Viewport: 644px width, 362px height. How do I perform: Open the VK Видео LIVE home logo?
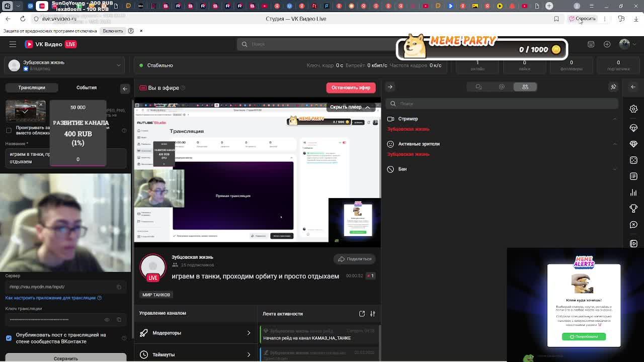click(x=50, y=44)
